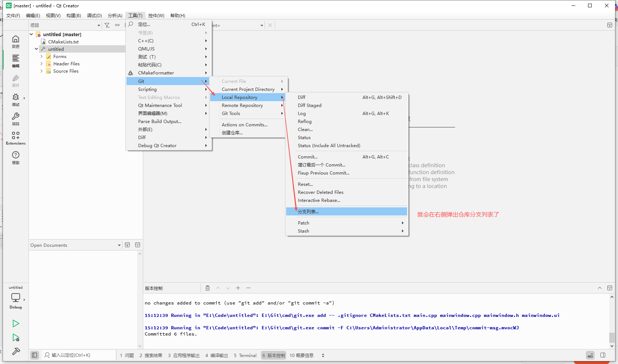This screenshot has height=364, width=618.
Task: Zoom out output with minus icon
Action: 248,288
